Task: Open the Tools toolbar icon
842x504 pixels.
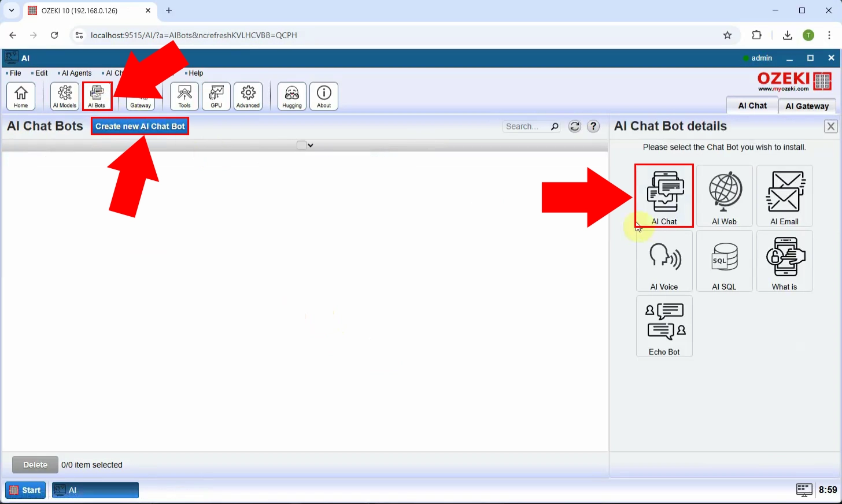Action: [184, 96]
